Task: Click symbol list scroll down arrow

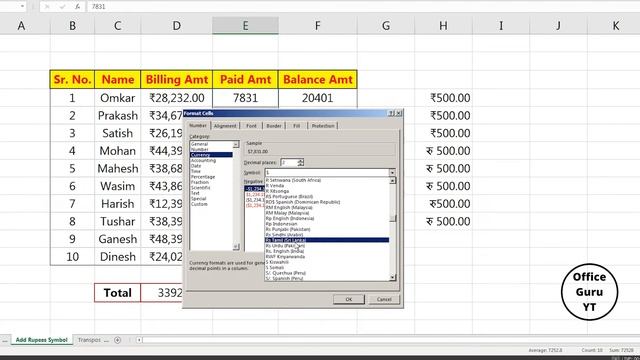Action: pyautogui.click(x=393, y=278)
